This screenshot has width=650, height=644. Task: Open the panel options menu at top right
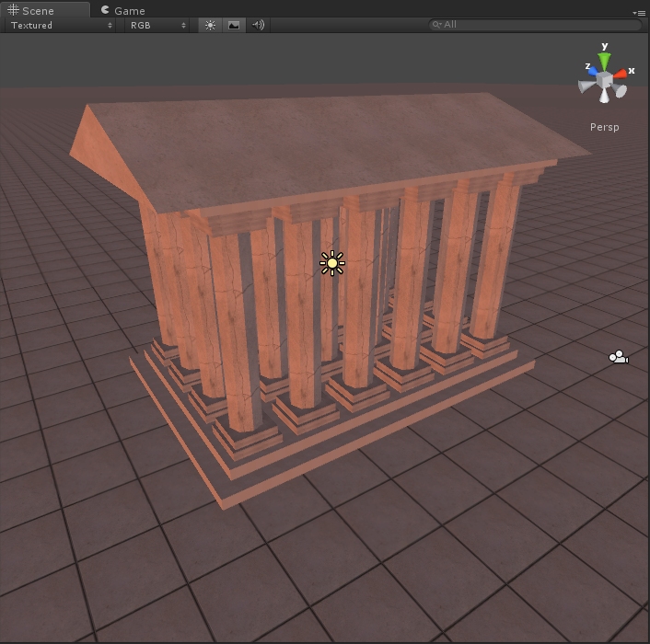(639, 12)
